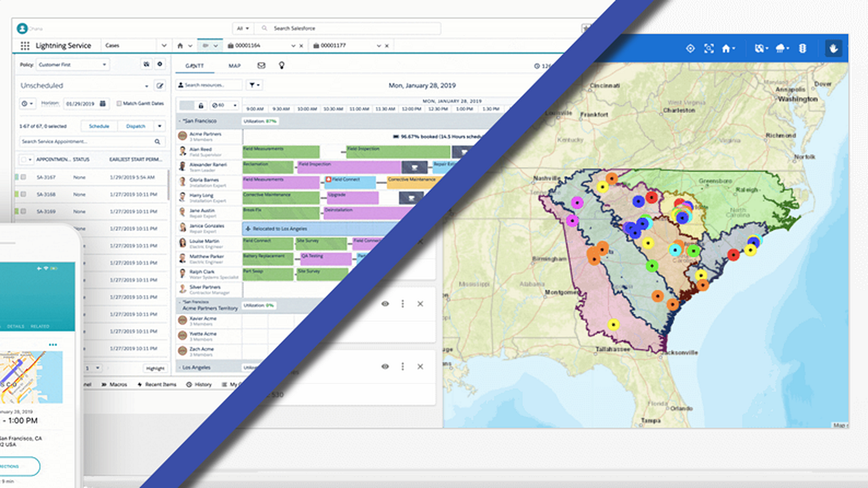Open the Dispatch actions arrow dropdown
Viewport: 868px width, 488px height.
tap(160, 126)
